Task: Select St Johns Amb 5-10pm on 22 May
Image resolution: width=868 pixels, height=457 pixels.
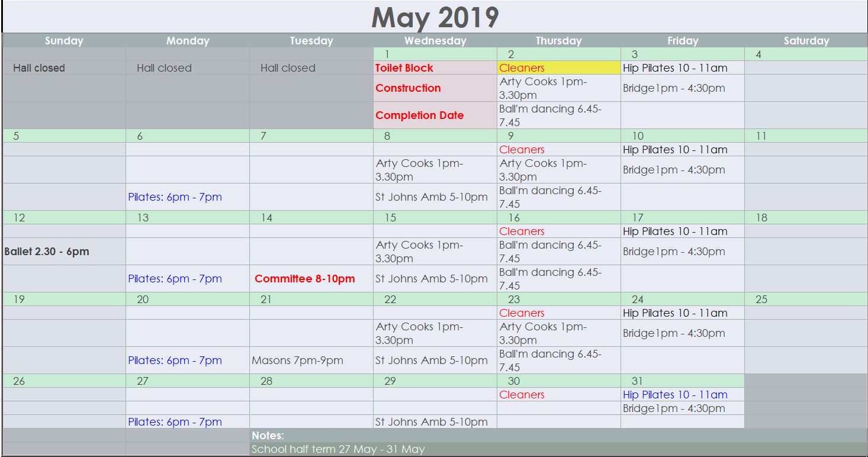Action: pyautogui.click(x=432, y=361)
